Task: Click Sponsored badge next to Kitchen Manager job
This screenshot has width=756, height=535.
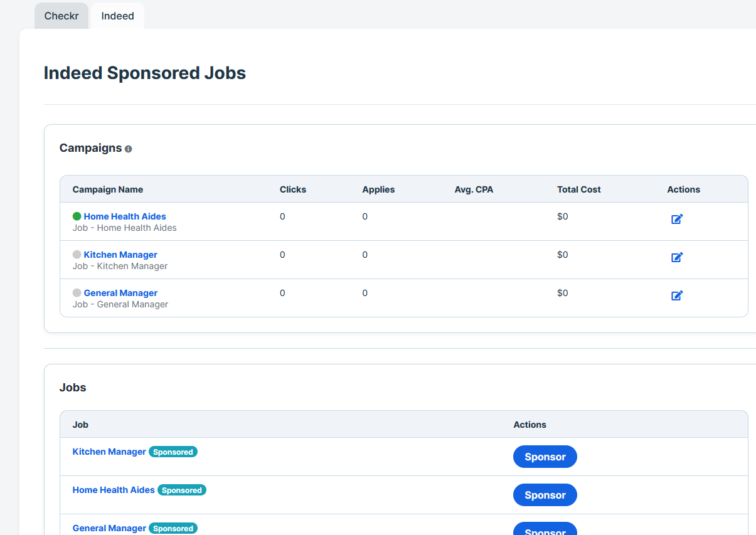Action: (173, 452)
